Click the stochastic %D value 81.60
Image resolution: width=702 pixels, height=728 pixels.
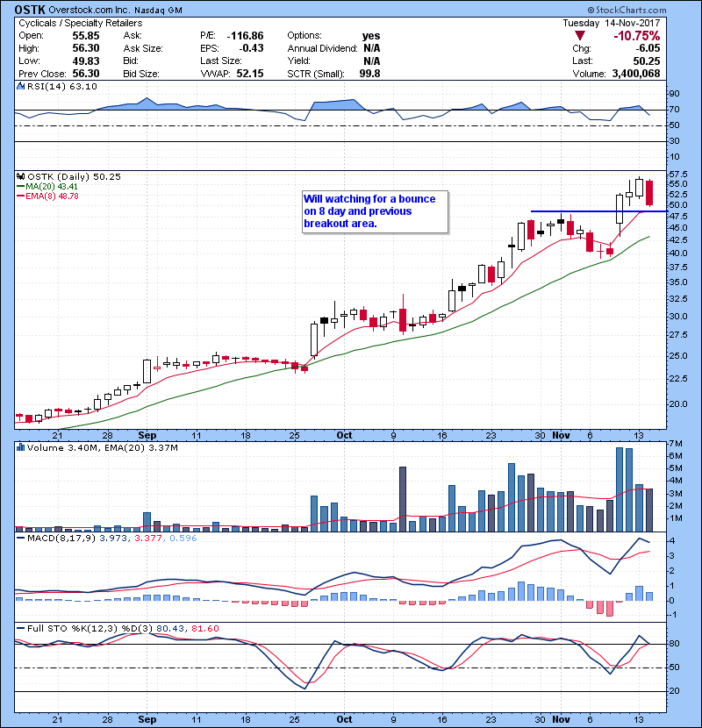[x=204, y=629]
